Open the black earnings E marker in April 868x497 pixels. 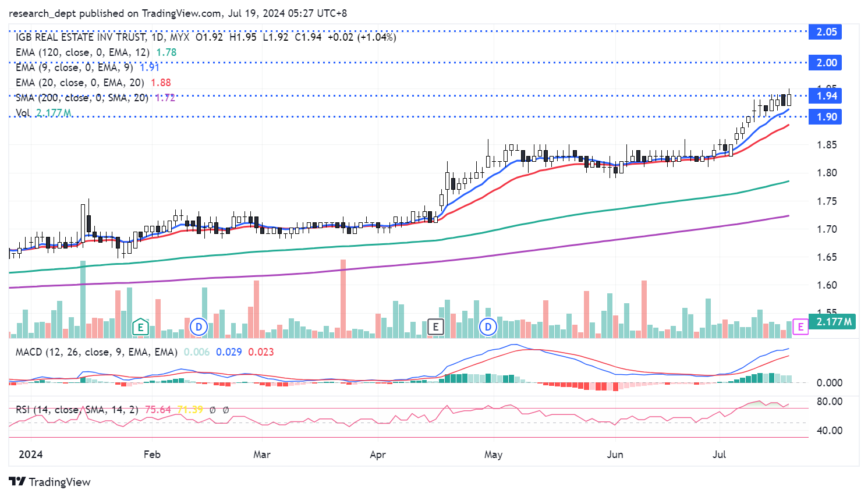[435, 327]
